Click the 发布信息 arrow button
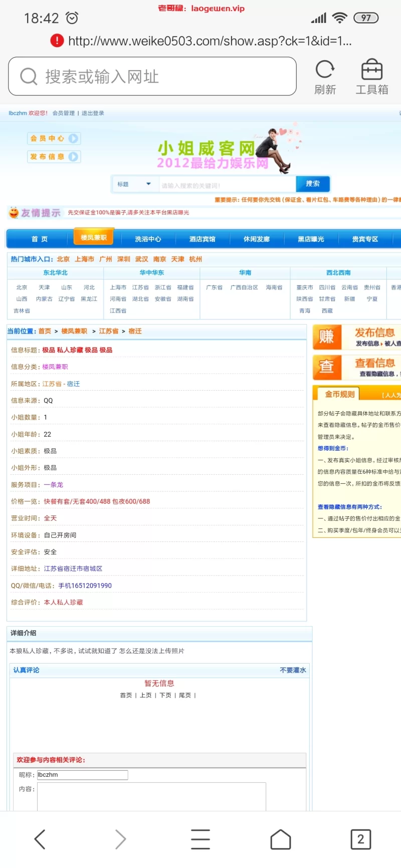The image size is (401, 868). point(73,157)
